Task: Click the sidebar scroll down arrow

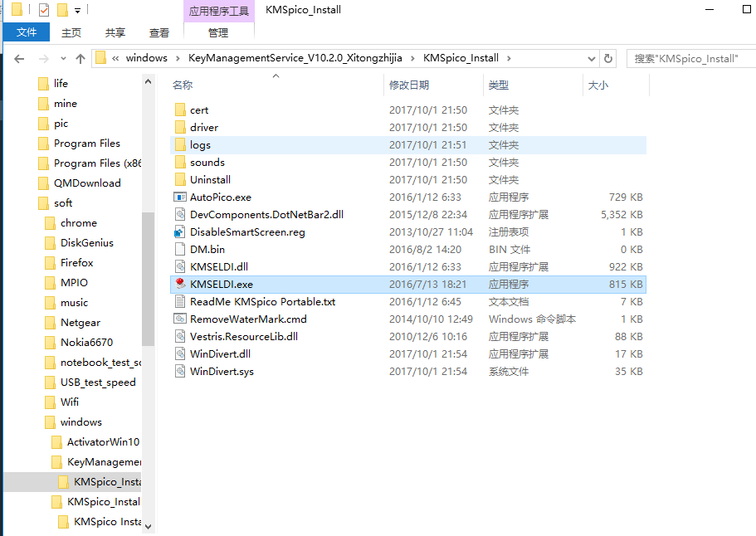Action: [148, 526]
